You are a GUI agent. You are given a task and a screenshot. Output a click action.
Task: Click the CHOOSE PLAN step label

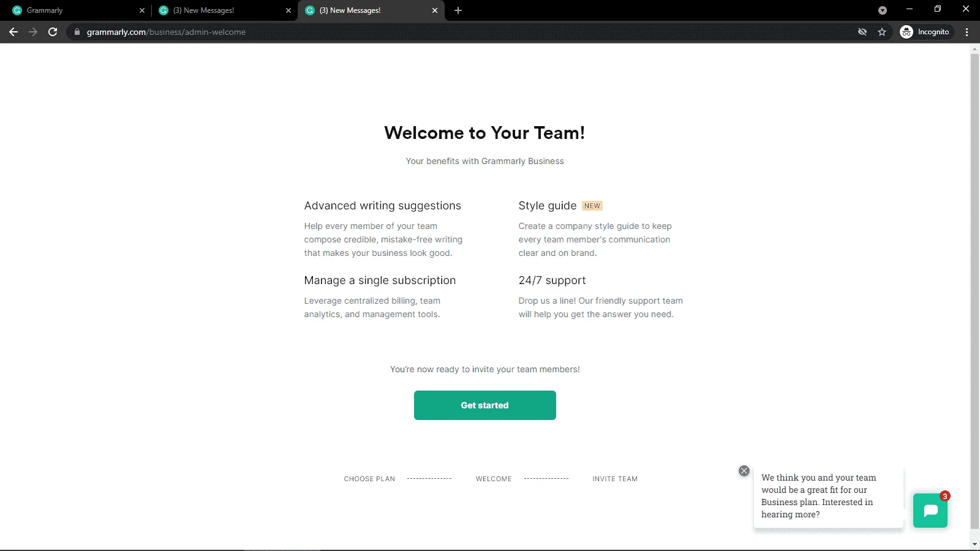(x=369, y=479)
